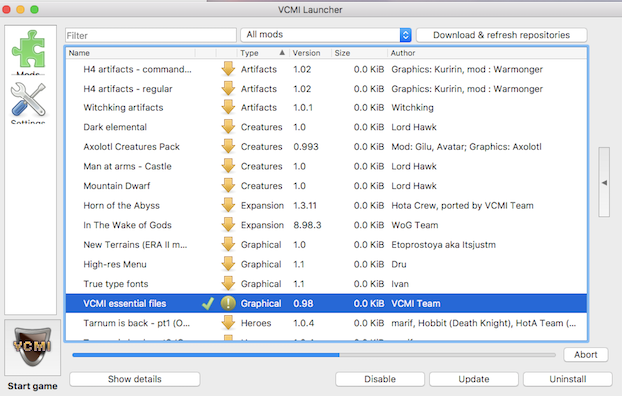Image resolution: width=622 pixels, height=396 pixels.
Task: Select VCMI essential files mod name
Action: [125, 304]
